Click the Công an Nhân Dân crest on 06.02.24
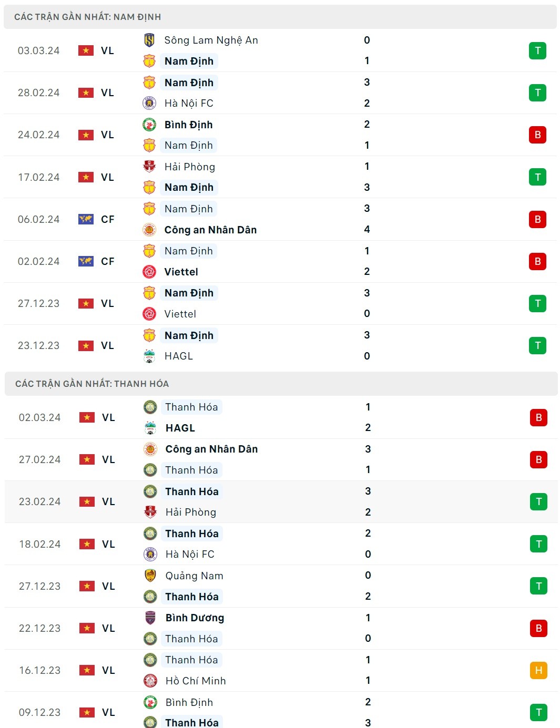Image resolution: width=560 pixels, height=728 pixels. click(x=149, y=230)
